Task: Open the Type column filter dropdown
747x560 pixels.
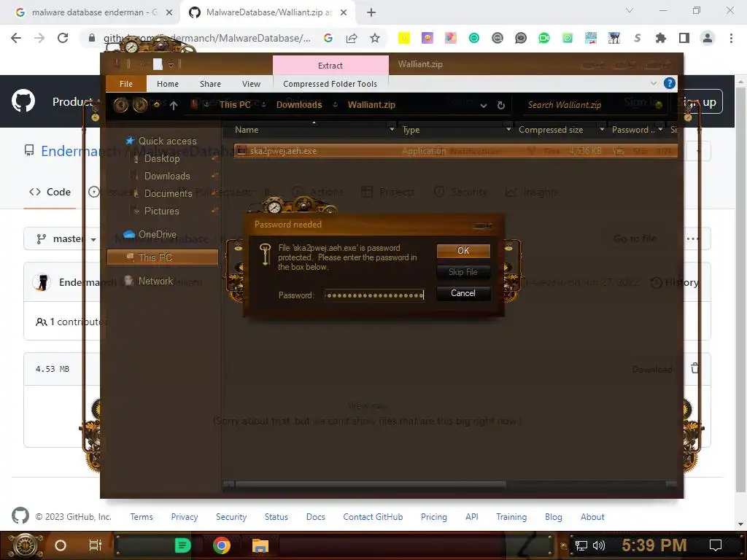Action: (508, 130)
